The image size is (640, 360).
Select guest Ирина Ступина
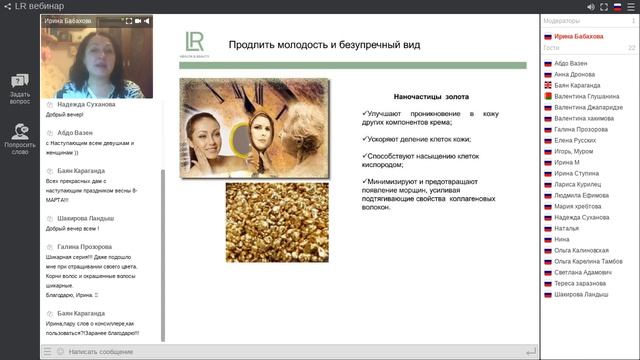pos(576,173)
